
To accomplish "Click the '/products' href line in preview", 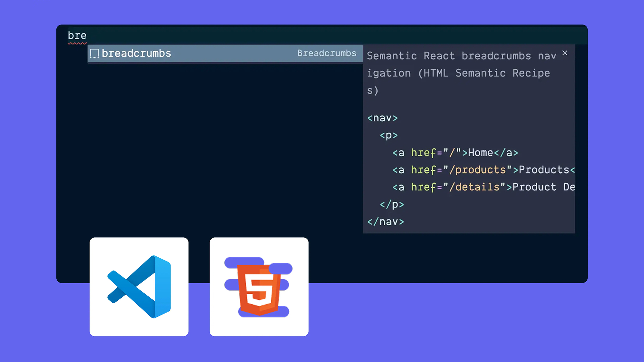I will coord(484,170).
